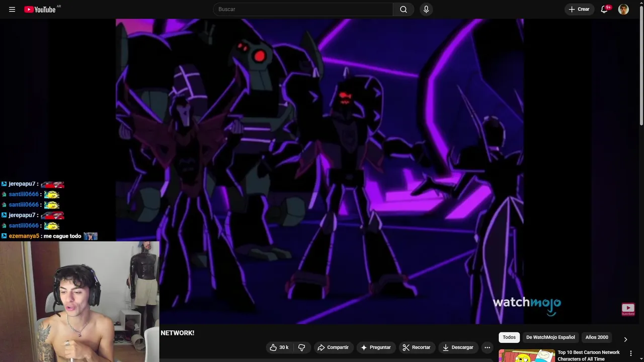The width and height of the screenshot is (644, 362).
Task: Click chat message 'me cague todo'
Action: 62,236
